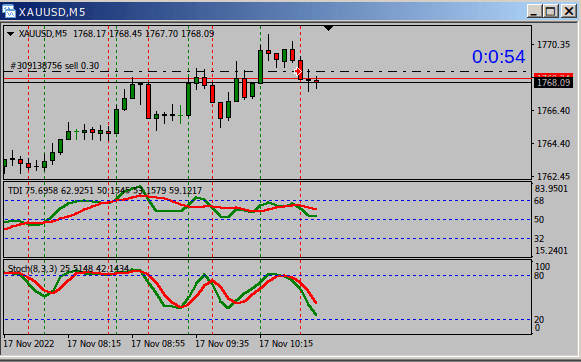Click the TDI upper scale value 83.9501

point(551,189)
